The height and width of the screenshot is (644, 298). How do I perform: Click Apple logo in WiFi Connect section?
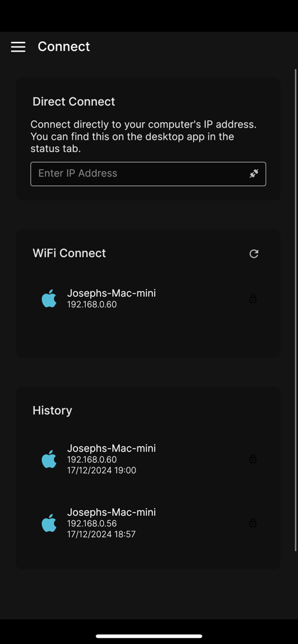[x=49, y=298]
